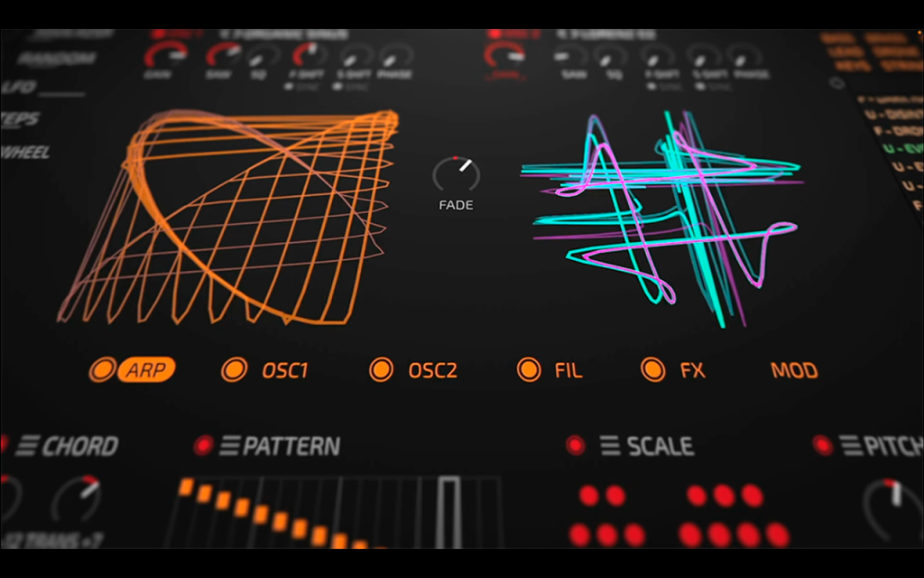Click the SCALE red enable light

[575, 445]
